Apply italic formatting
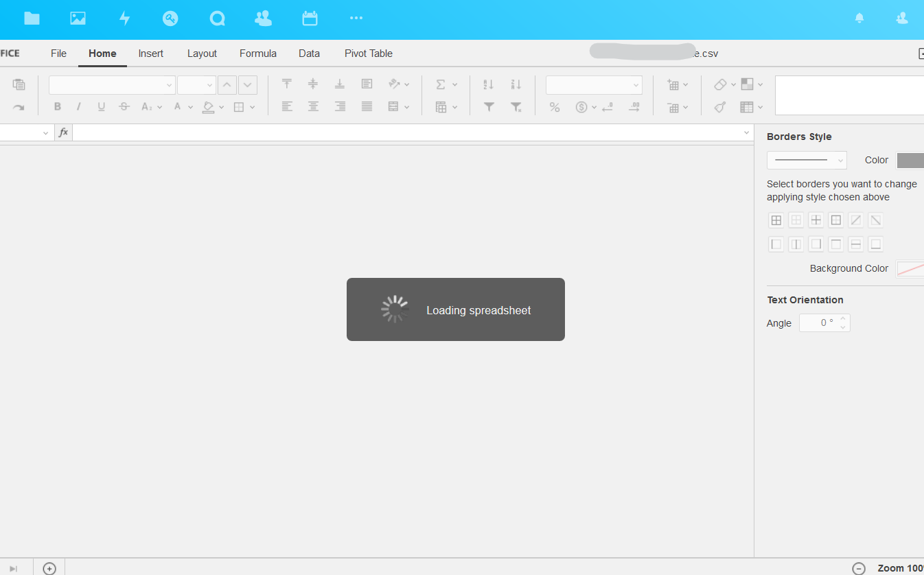The width and height of the screenshot is (924, 575). tap(79, 106)
